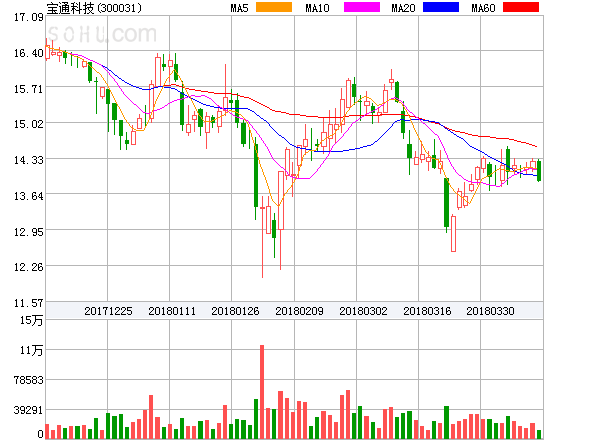Click the 78583 volume axis label
The image size is (600, 440).
tap(29, 380)
